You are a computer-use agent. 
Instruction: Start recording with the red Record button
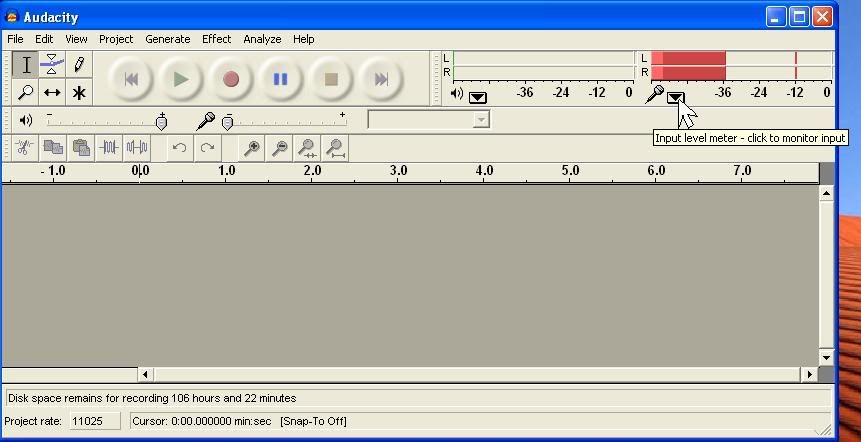(231, 80)
